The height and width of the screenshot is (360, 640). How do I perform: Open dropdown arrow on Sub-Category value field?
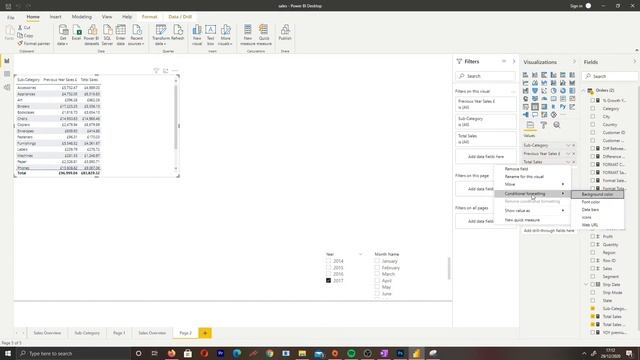pyautogui.click(x=568, y=145)
